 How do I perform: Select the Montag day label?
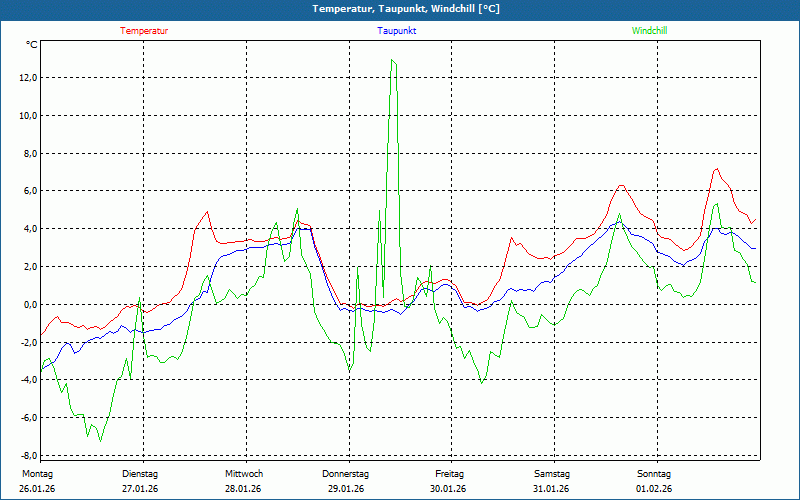tap(37, 474)
